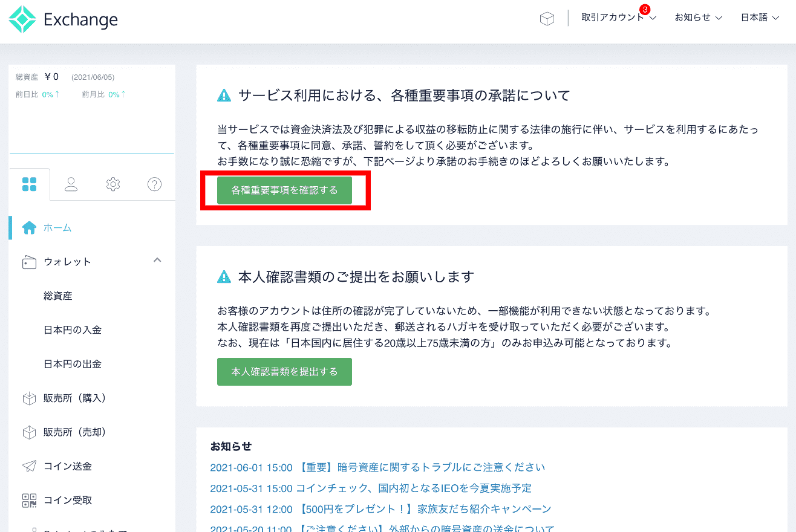Click 各種重要事項を確認する button

point(284,190)
